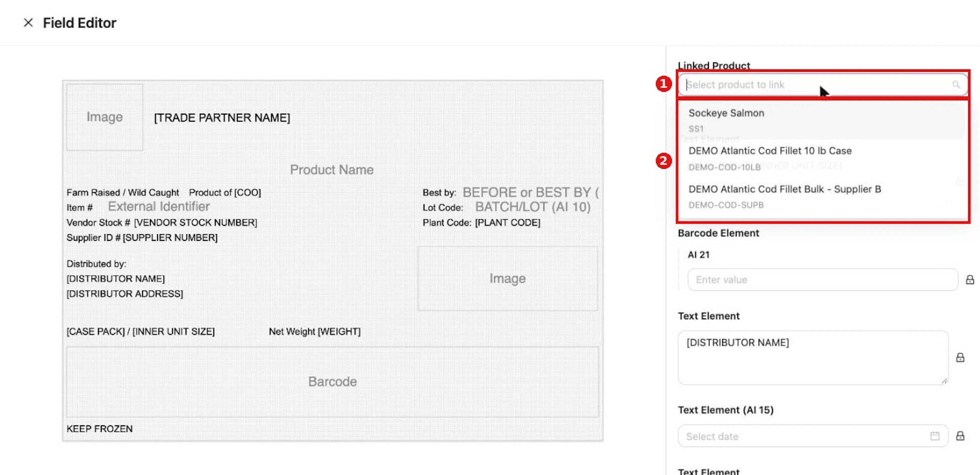Select External Identifier field on label

point(159,206)
